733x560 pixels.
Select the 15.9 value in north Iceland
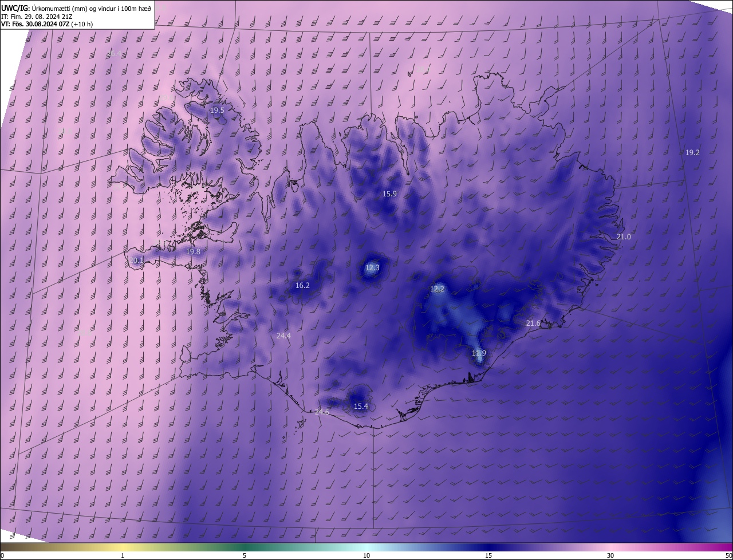(x=389, y=194)
